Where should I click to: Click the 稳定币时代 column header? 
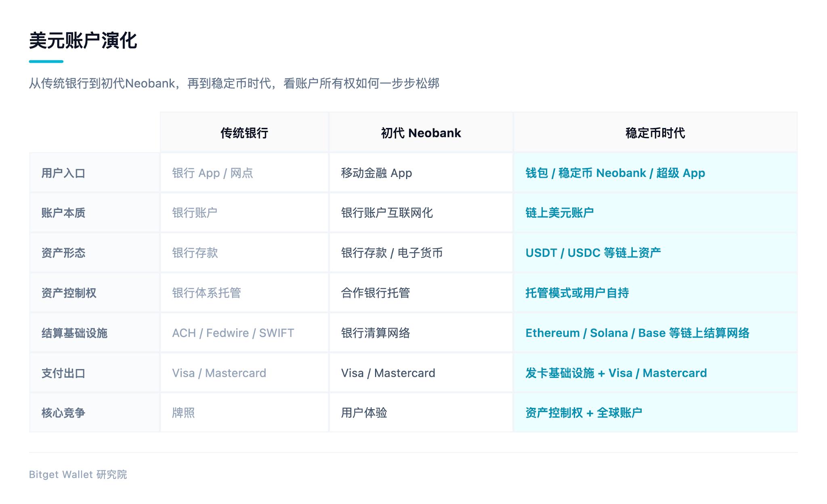tap(655, 133)
